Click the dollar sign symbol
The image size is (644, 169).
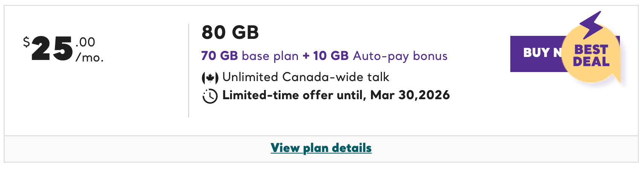pyautogui.click(x=26, y=41)
